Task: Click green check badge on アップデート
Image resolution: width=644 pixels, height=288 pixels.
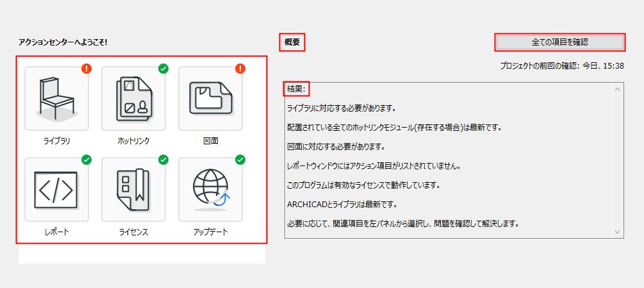Action: 240,160
